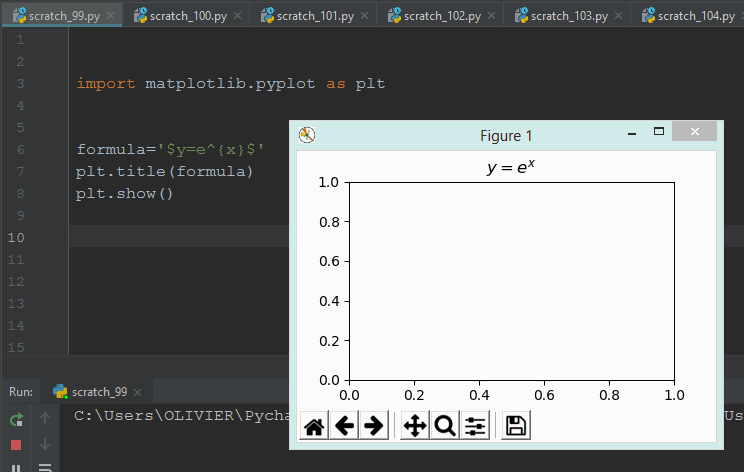The width and height of the screenshot is (744, 472).
Task: Click the formula='$y=e^{x}$' code line
Action: pyautogui.click(x=170, y=149)
